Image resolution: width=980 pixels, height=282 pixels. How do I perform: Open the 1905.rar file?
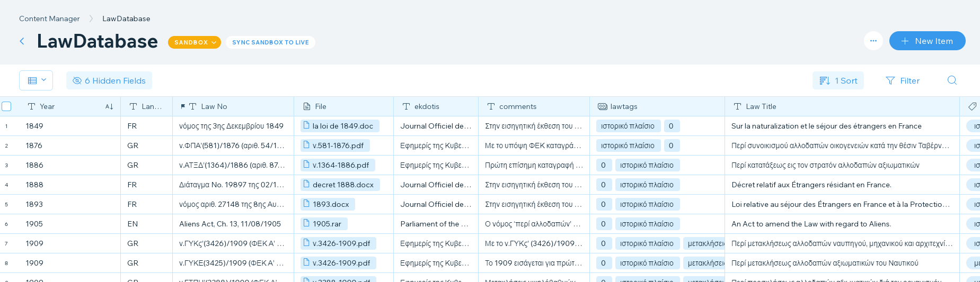(x=324, y=224)
